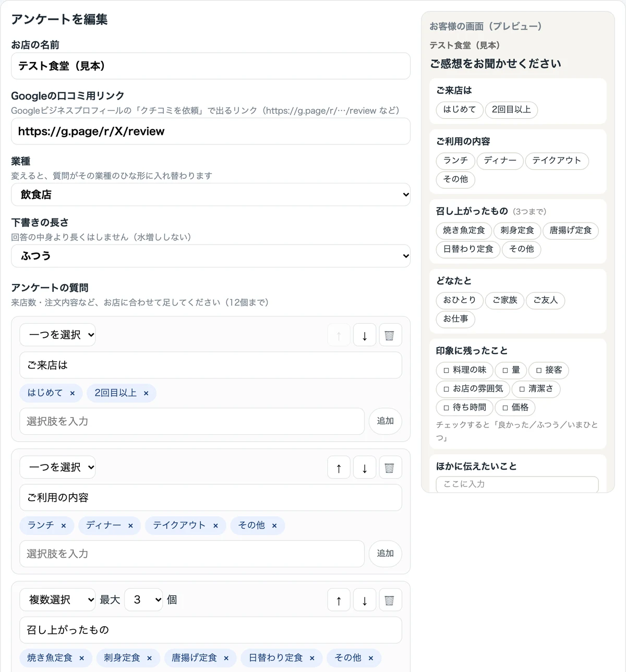Viewport: 626px width, 672px height.
Task: Move the 召し上がったもの question down
Action: 365,600
